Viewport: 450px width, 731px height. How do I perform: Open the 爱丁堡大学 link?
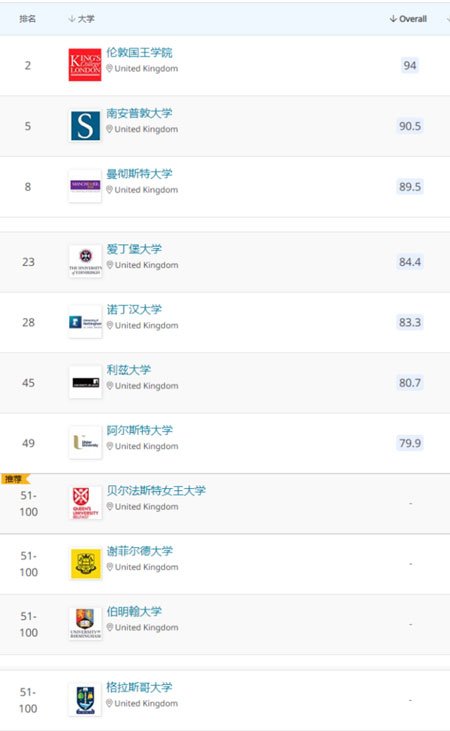(134, 249)
